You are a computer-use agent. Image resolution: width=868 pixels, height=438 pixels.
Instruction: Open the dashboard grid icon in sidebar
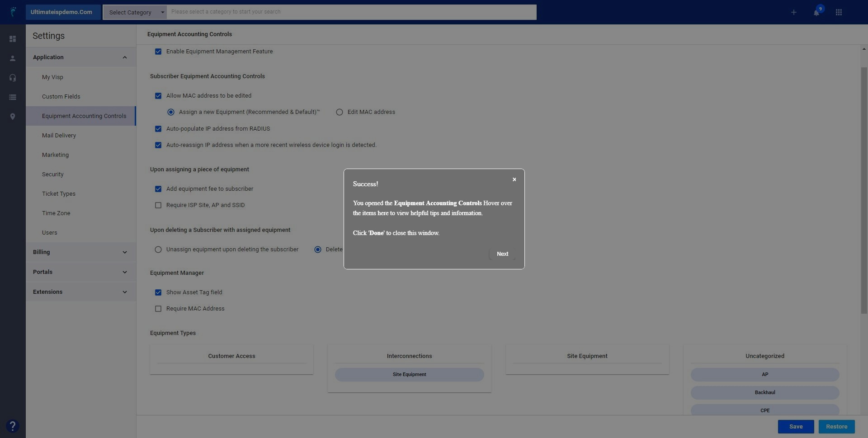pos(13,39)
